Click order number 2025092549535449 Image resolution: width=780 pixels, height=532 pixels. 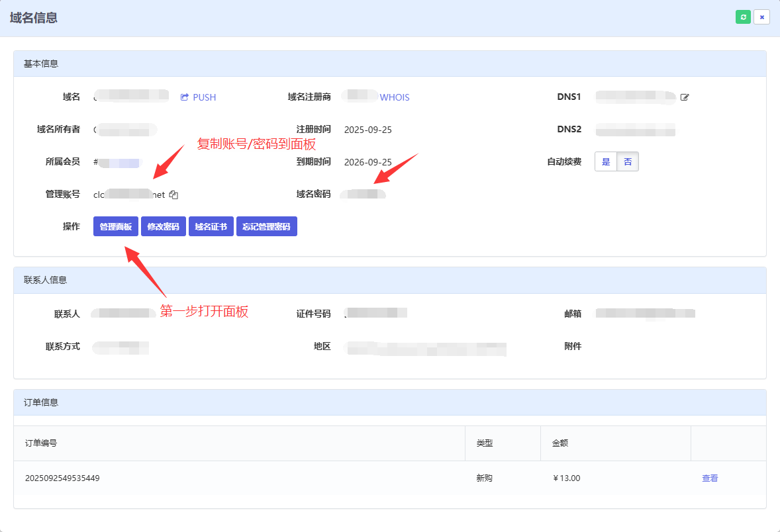point(62,478)
